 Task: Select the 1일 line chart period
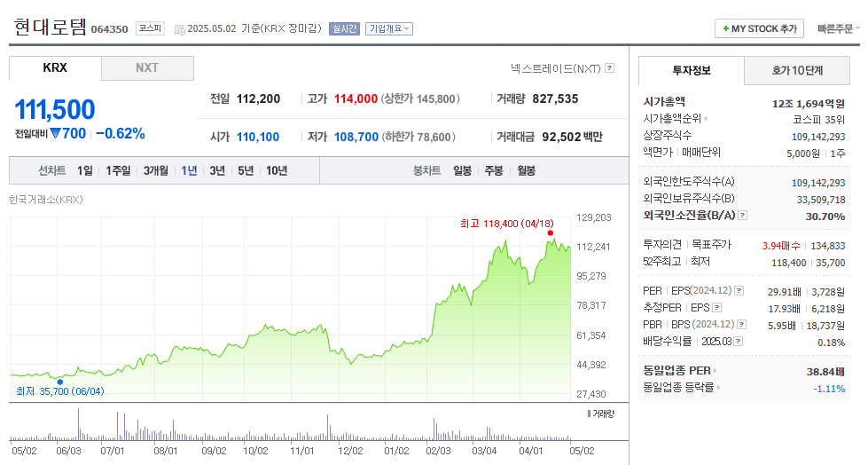85,170
